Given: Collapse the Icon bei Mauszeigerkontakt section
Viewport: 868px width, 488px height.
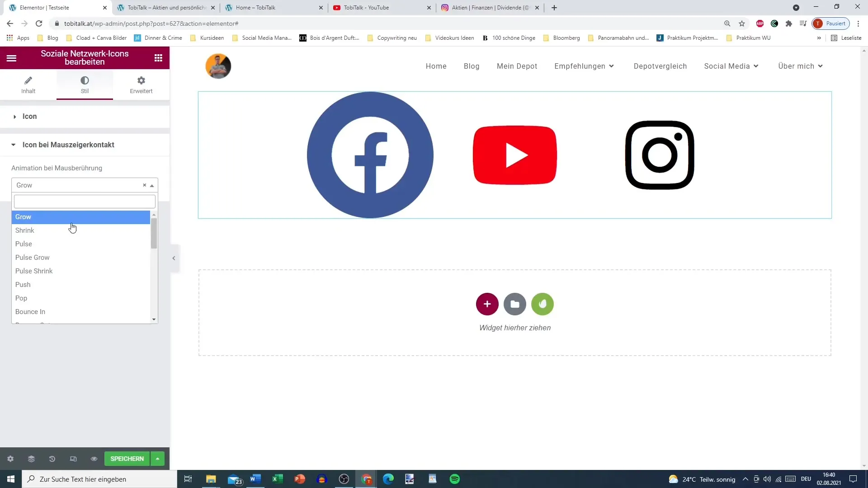Looking at the screenshot, I should tap(85, 145).
